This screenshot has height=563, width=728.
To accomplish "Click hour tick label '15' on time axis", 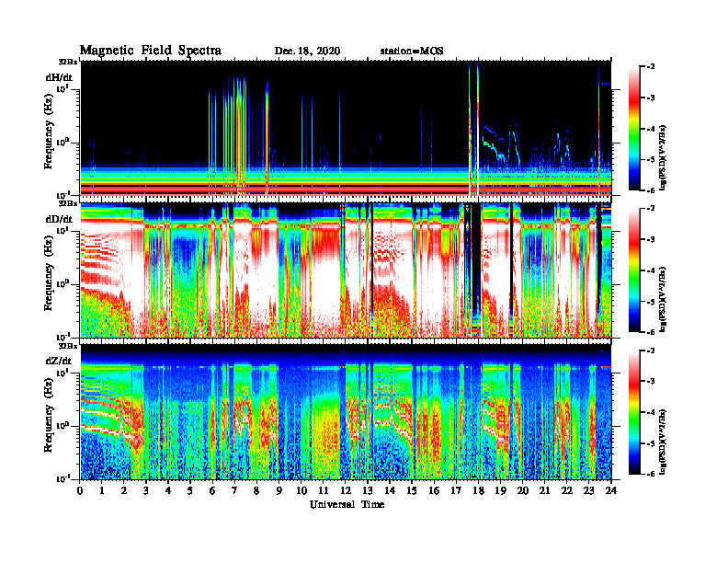I will coord(413,491).
